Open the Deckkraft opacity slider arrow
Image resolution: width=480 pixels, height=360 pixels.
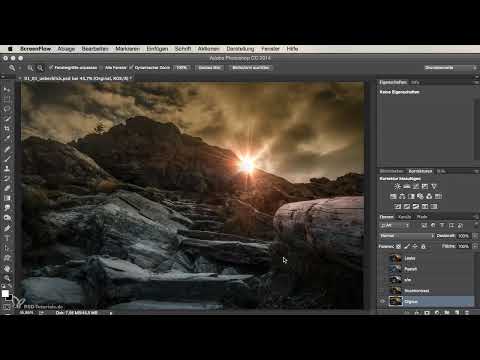point(475,236)
